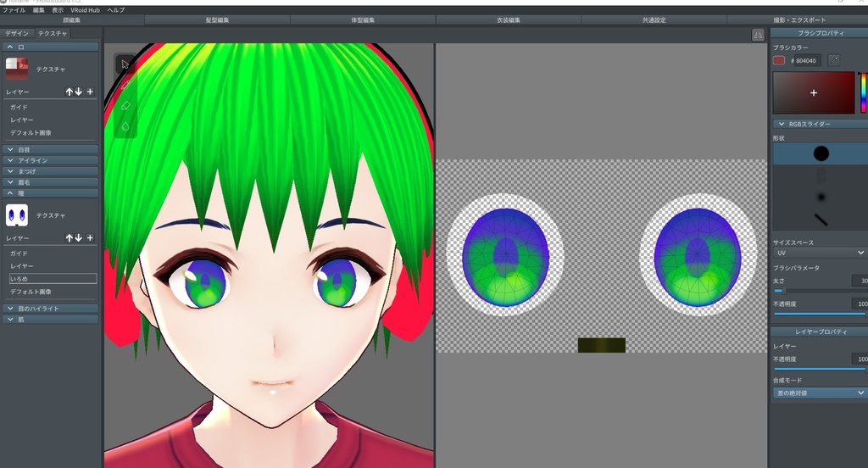Switch to the 体型編集 tab
This screenshot has height=468, width=868.
pyautogui.click(x=363, y=20)
